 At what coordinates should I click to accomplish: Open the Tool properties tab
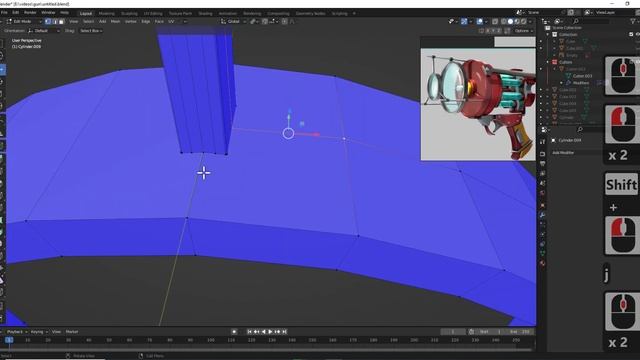[x=542, y=142]
